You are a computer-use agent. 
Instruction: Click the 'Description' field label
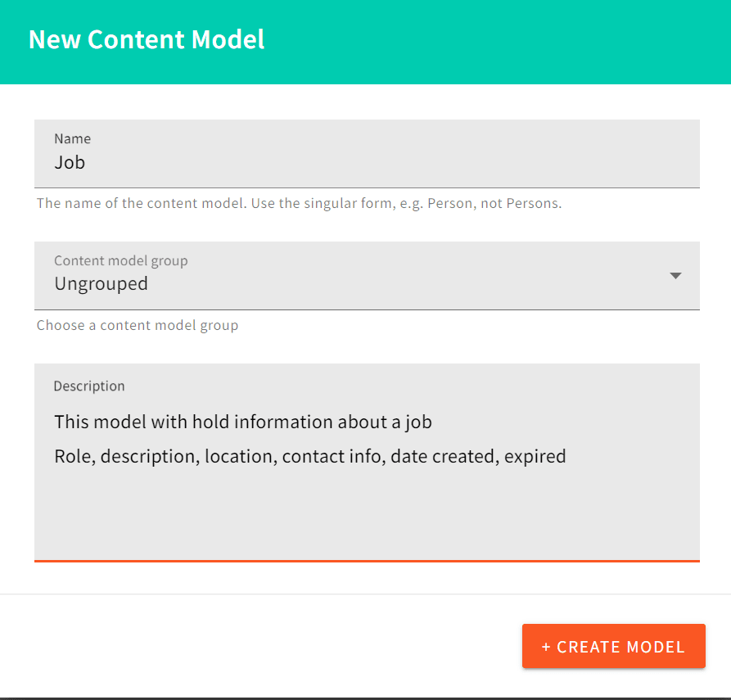pyautogui.click(x=89, y=386)
